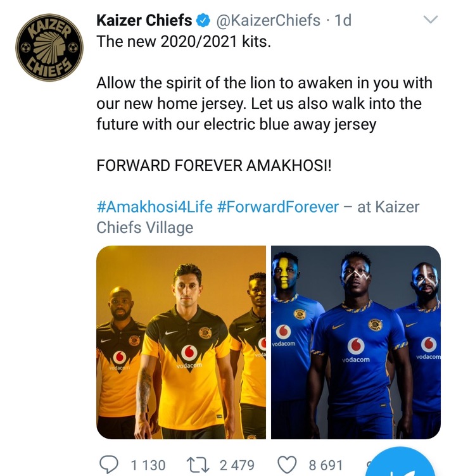Viewport: 456px width, 476px height.
Task: Click the 1 130 replies count
Action: tap(148, 465)
